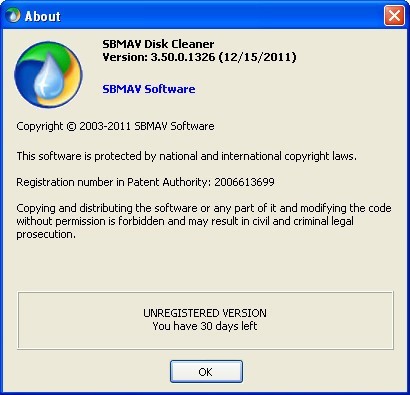
Task: Click the 'Copying and distributing the software' paragraph
Action: pyautogui.click(x=204, y=221)
